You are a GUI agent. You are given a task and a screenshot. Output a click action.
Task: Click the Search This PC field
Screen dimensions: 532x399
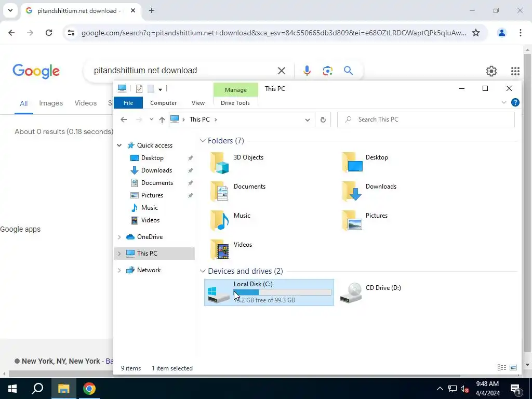pyautogui.click(x=426, y=119)
